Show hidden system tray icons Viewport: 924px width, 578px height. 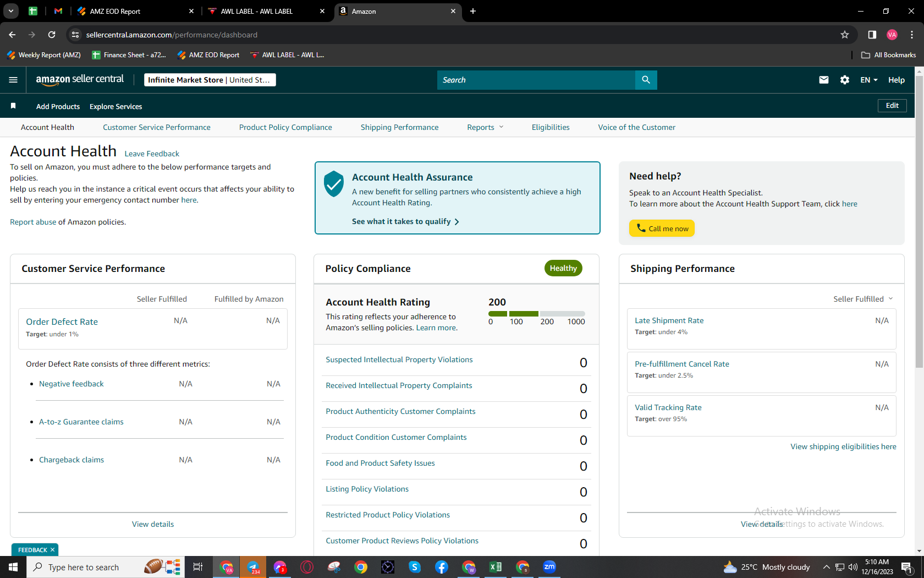tap(826, 567)
